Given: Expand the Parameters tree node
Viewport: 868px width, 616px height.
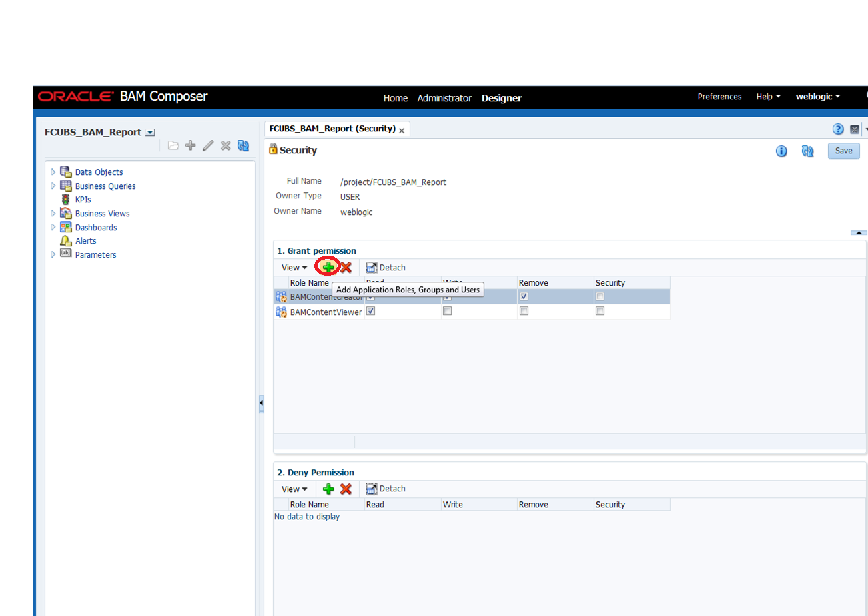Looking at the screenshot, I should click(53, 254).
